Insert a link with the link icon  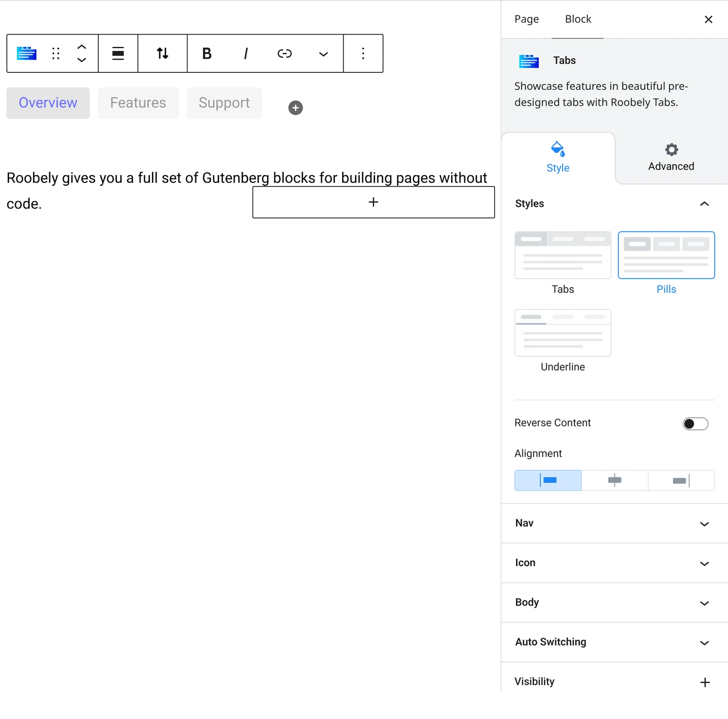coord(284,53)
